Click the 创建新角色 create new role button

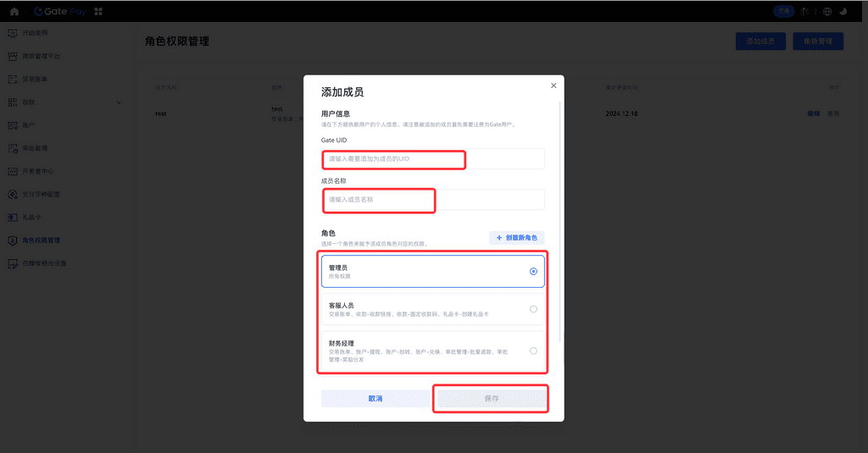pyautogui.click(x=516, y=238)
